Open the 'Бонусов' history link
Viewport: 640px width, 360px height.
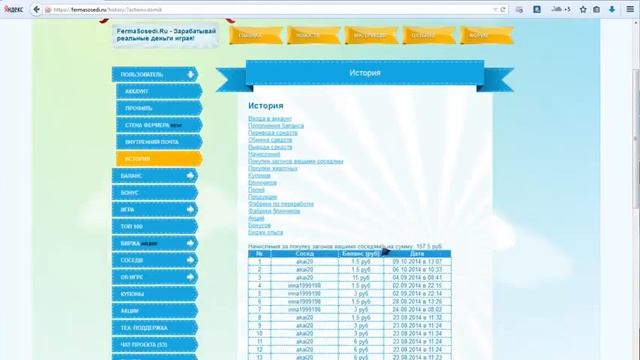click(259, 225)
